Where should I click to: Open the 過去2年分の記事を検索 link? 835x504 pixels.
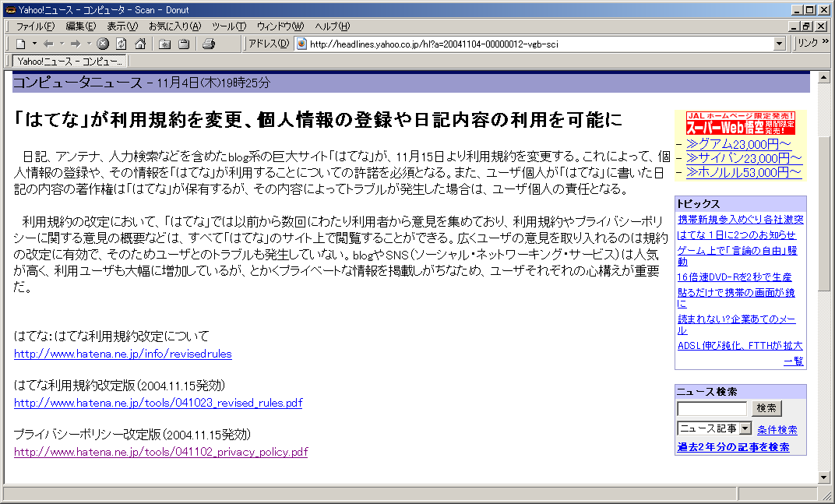click(733, 447)
